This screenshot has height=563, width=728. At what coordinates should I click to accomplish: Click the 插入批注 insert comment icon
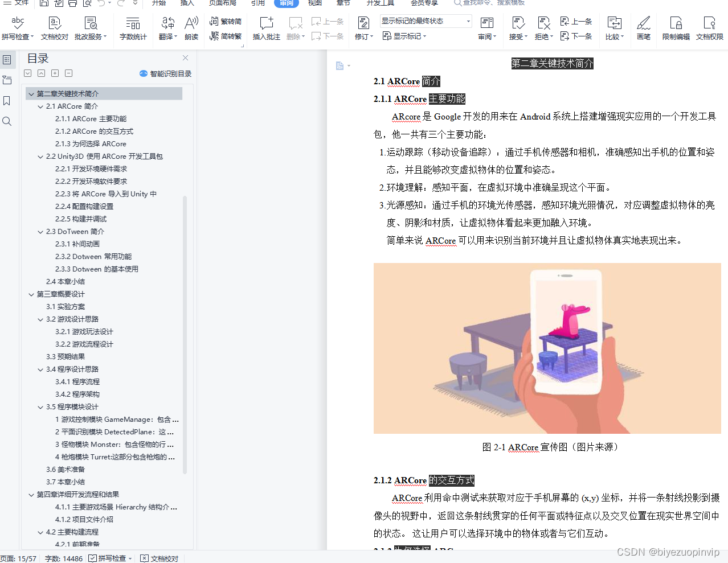point(267,27)
